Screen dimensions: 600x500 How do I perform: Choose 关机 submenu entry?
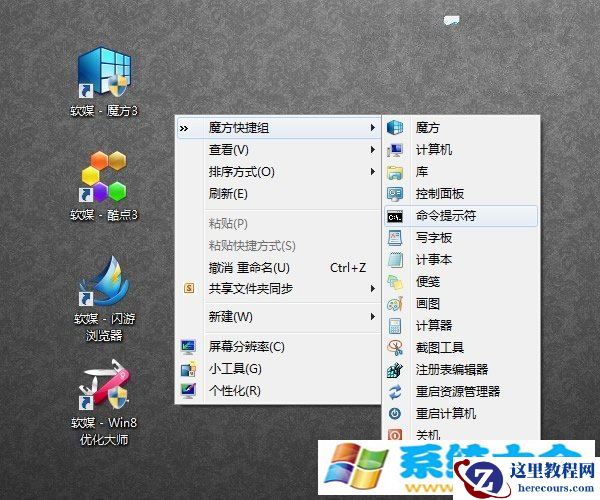coord(461,433)
